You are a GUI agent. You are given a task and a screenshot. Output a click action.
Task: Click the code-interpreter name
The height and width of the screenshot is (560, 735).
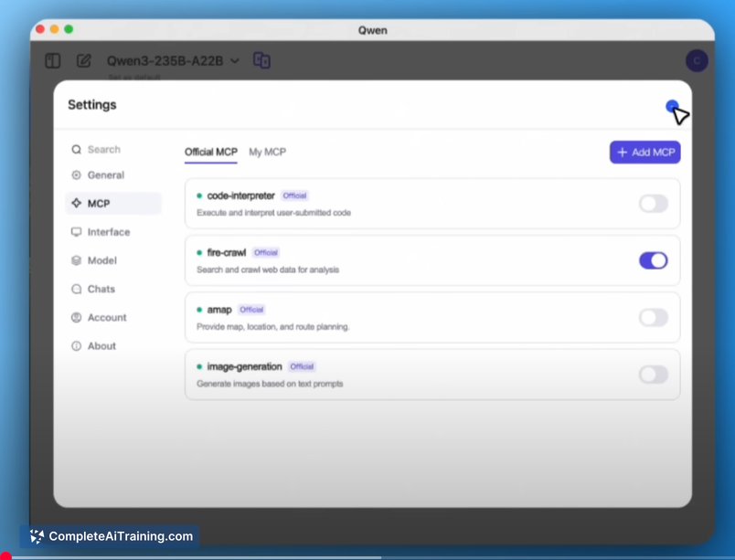pyautogui.click(x=241, y=195)
